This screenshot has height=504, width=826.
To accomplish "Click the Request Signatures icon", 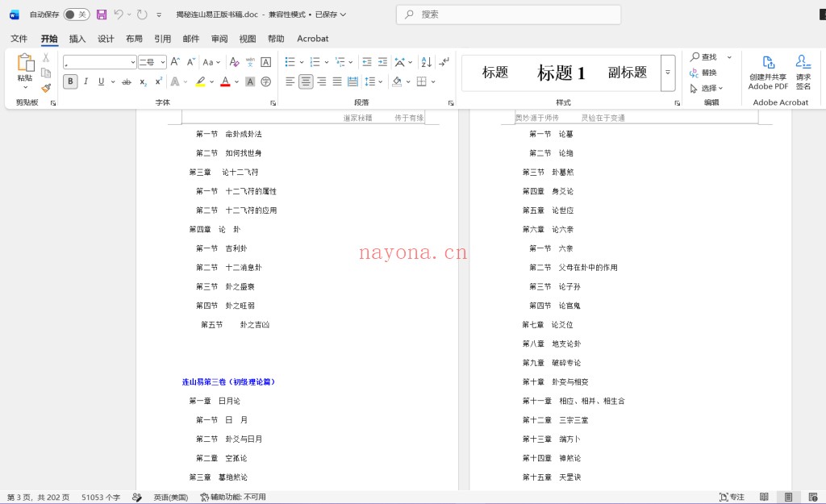I will 803,73.
